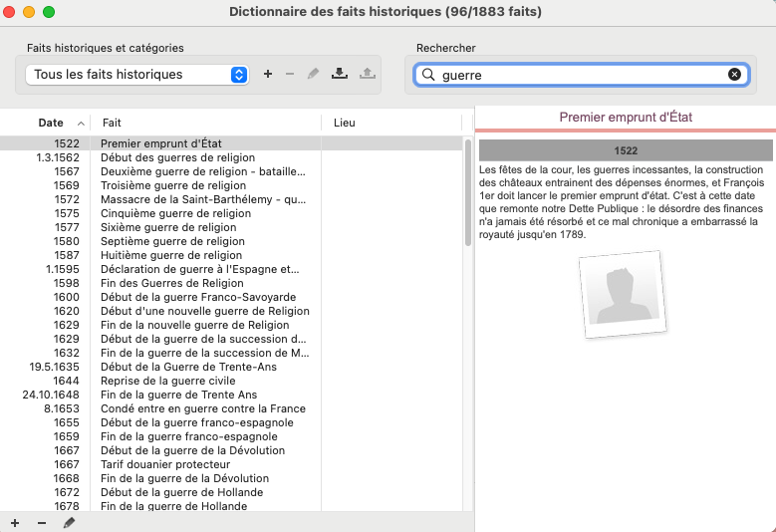Viewport: 776px width, 532px height.
Task: Close the window with red button
Action: pyautogui.click(x=9, y=12)
